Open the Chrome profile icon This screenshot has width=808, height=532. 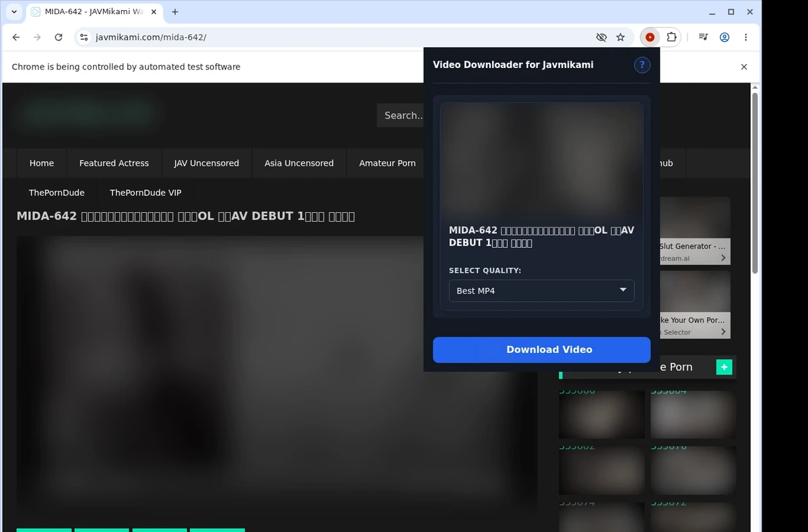pos(725,38)
